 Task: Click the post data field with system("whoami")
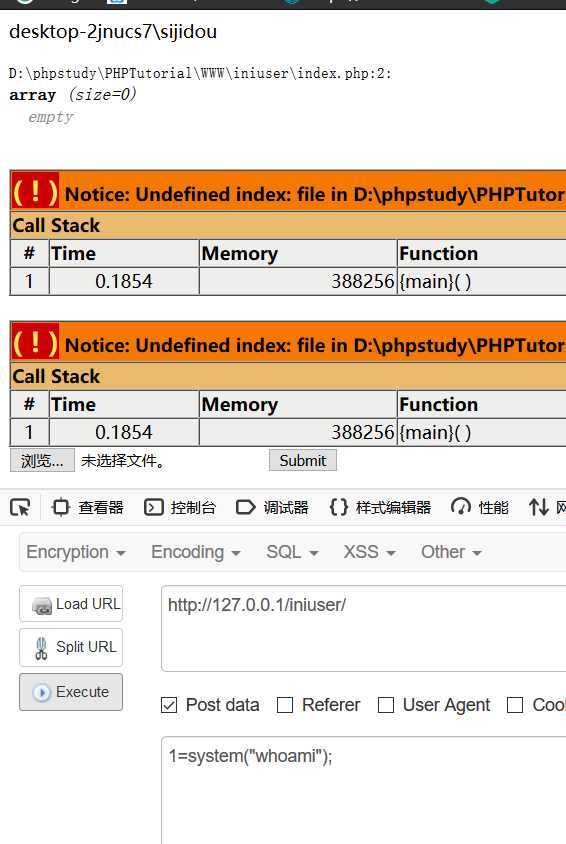[x=364, y=790]
